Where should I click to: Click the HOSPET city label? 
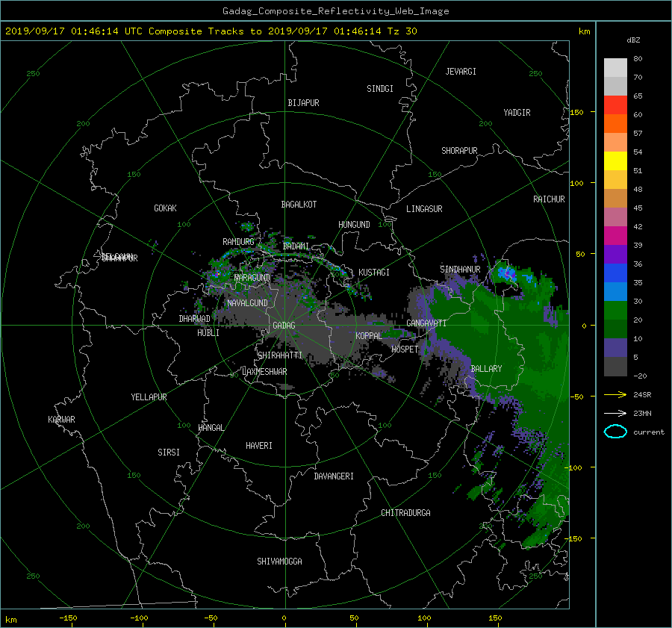pos(405,349)
